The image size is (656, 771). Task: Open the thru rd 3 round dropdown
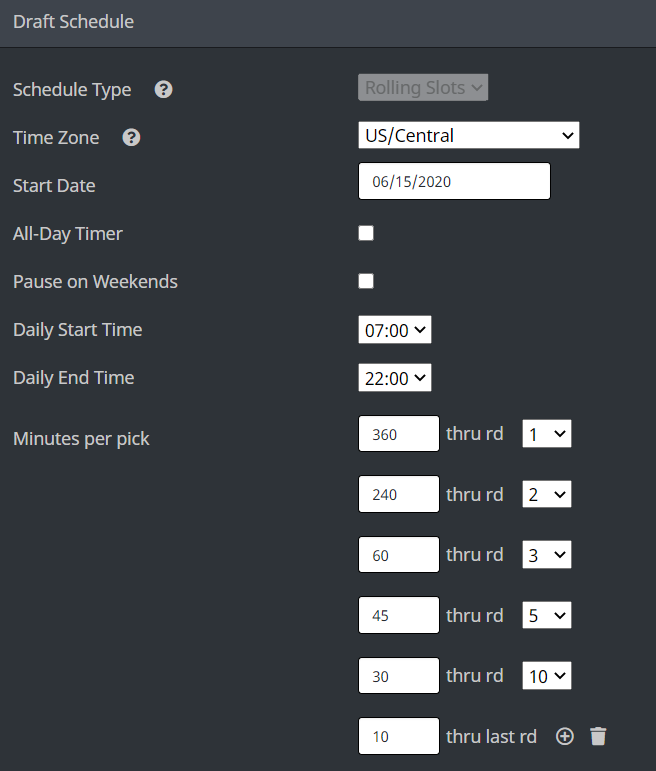(x=547, y=555)
